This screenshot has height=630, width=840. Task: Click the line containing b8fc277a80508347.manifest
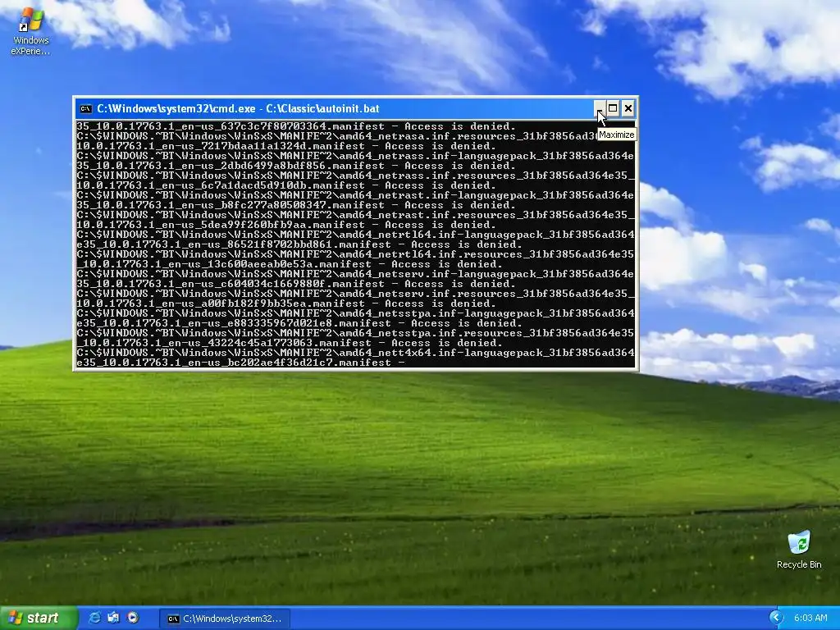296,205
